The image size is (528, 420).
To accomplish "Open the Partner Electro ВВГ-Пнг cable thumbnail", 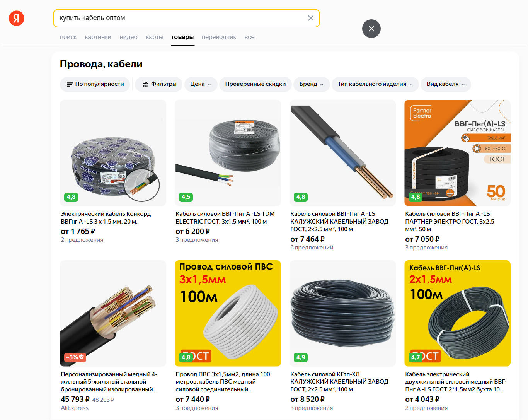I will [x=457, y=153].
